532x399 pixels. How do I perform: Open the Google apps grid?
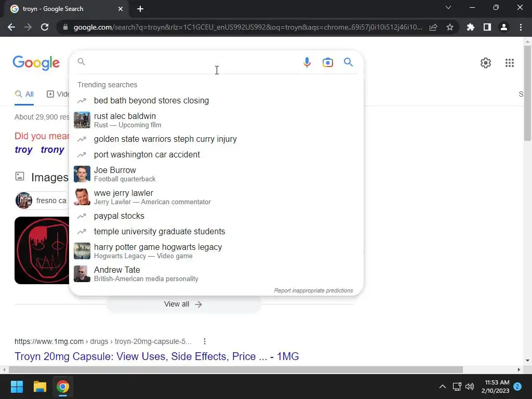(509, 63)
